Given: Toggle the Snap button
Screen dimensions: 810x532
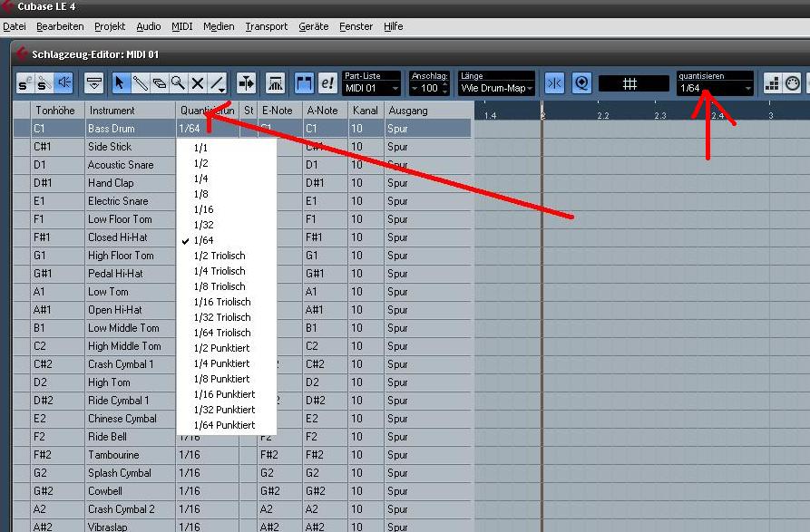Looking at the screenshot, I should click(x=554, y=83).
